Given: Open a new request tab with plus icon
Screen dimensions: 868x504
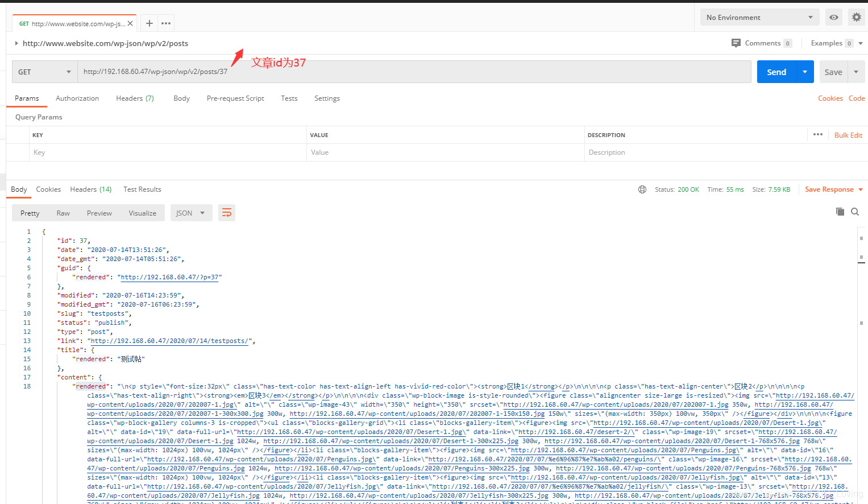Looking at the screenshot, I should coord(149,23).
